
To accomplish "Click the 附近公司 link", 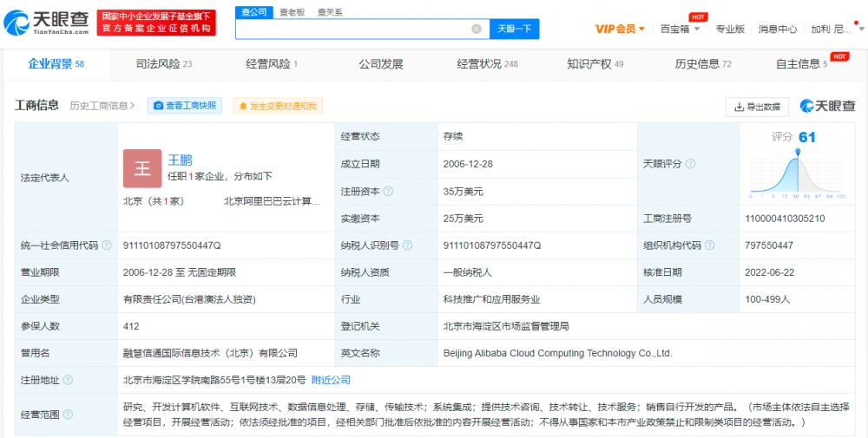I will (331, 380).
